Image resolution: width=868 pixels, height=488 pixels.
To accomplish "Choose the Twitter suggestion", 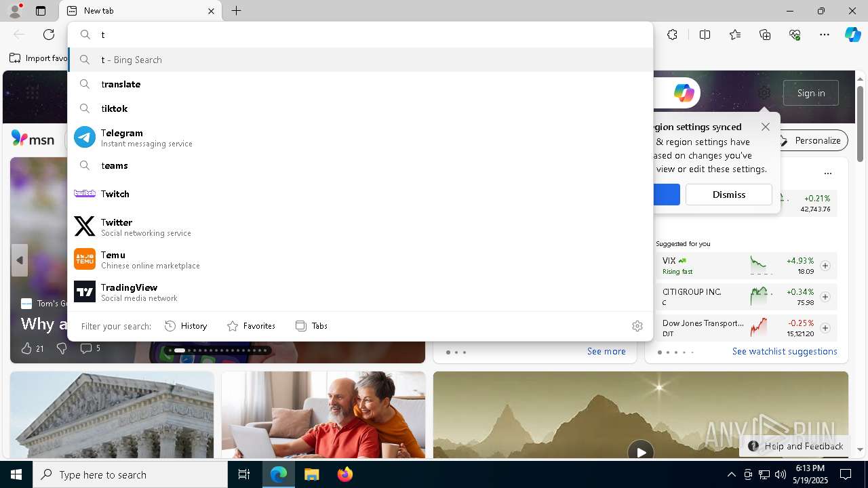I will [x=360, y=226].
